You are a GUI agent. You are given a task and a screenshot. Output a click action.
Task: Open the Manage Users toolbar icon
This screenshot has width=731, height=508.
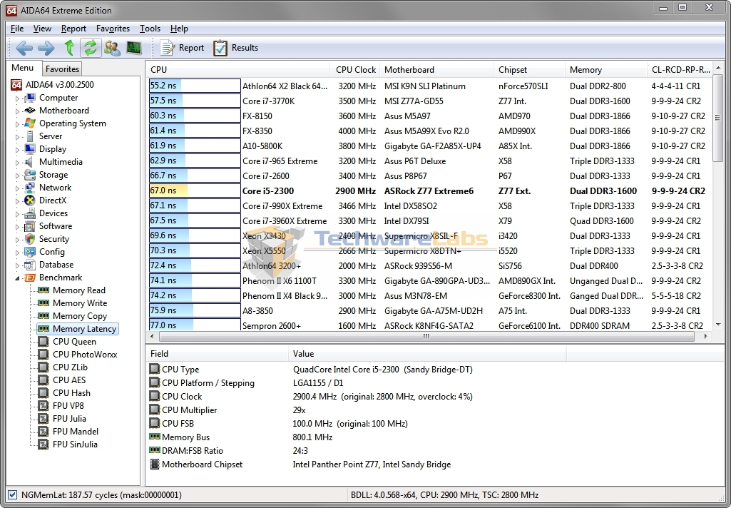click(112, 48)
